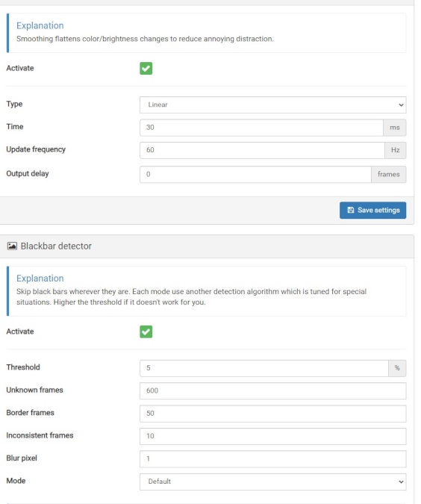Click the Blackbar detector section header
This screenshot has width=421, height=504.
click(207, 246)
